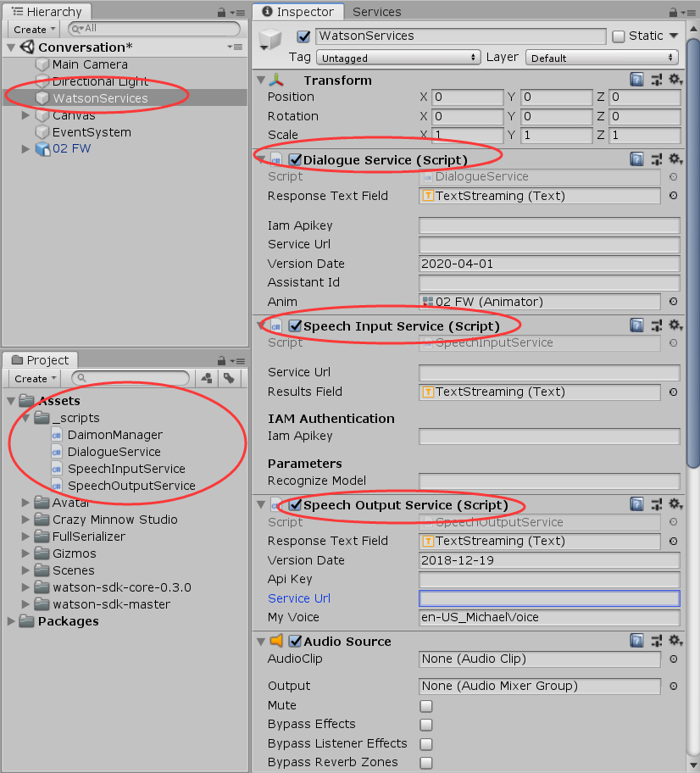Check the Audio Source Mute checkbox
The height and width of the screenshot is (773, 700).
click(426, 705)
